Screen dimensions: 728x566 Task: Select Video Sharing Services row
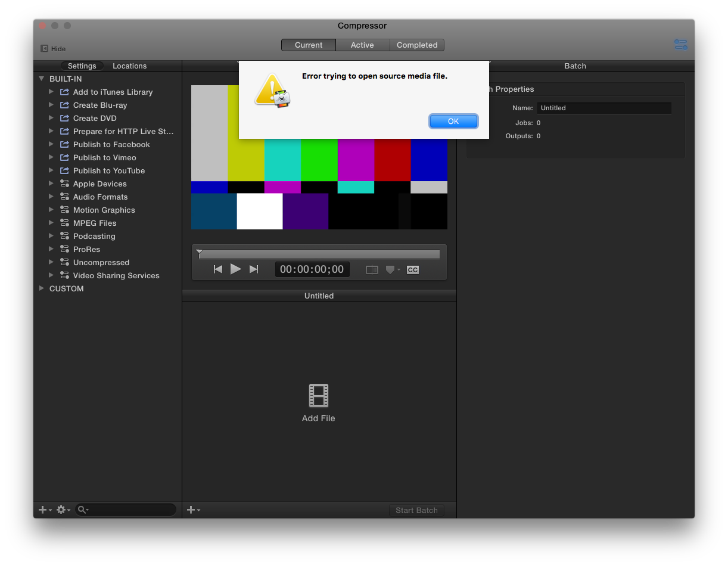point(107,275)
